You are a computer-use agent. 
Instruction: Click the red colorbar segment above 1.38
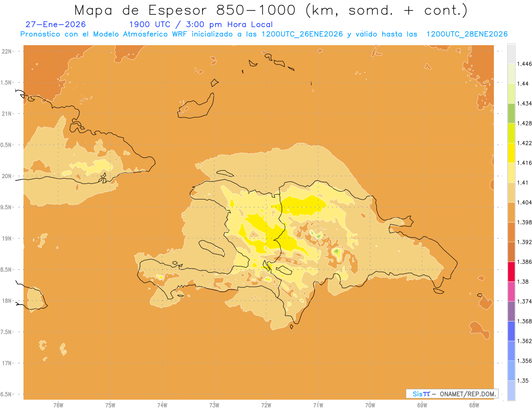click(511, 272)
